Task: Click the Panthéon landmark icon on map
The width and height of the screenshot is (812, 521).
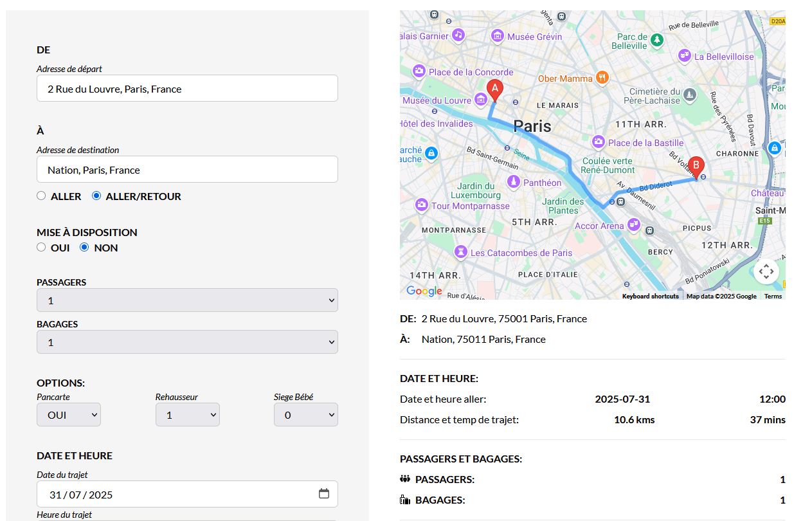Action: [x=514, y=183]
